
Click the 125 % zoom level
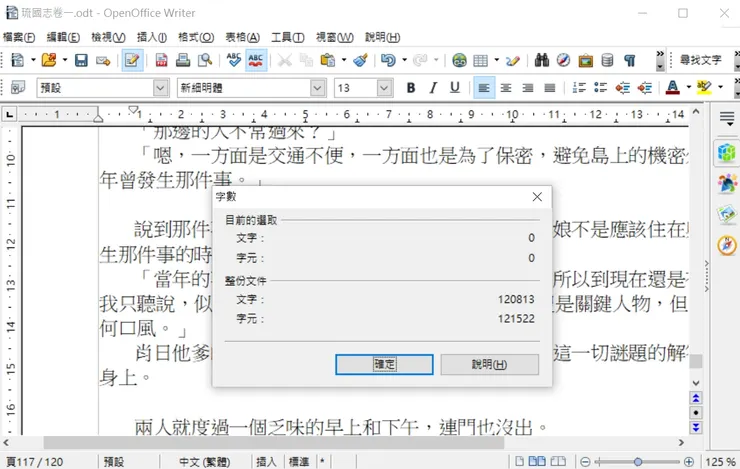(x=721, y=462)
